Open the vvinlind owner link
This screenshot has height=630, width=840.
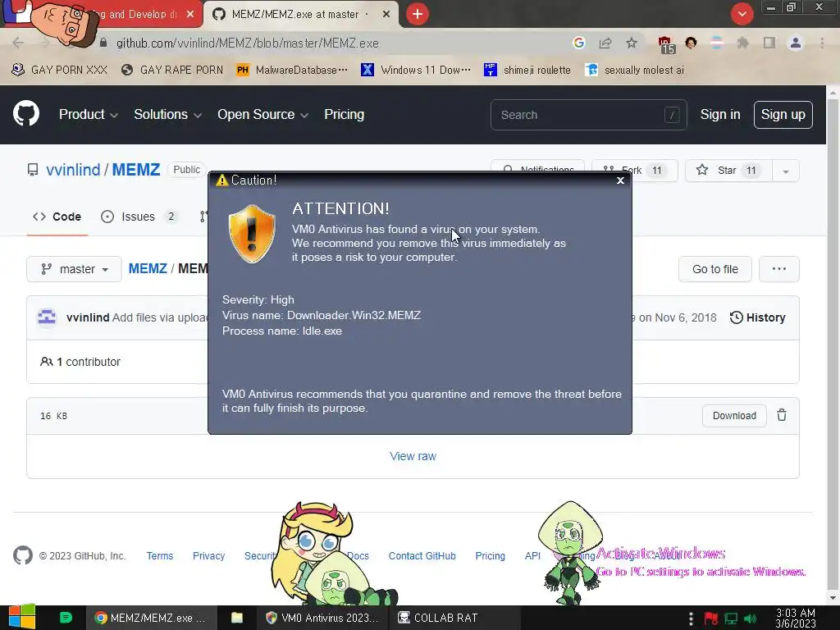click(x=73, y=170)
